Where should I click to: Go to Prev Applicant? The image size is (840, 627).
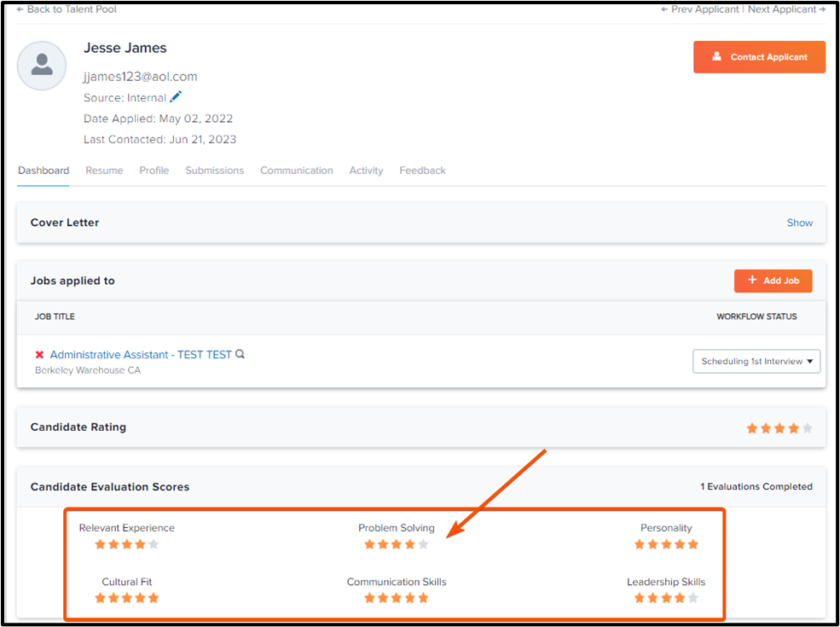[700, 9]
